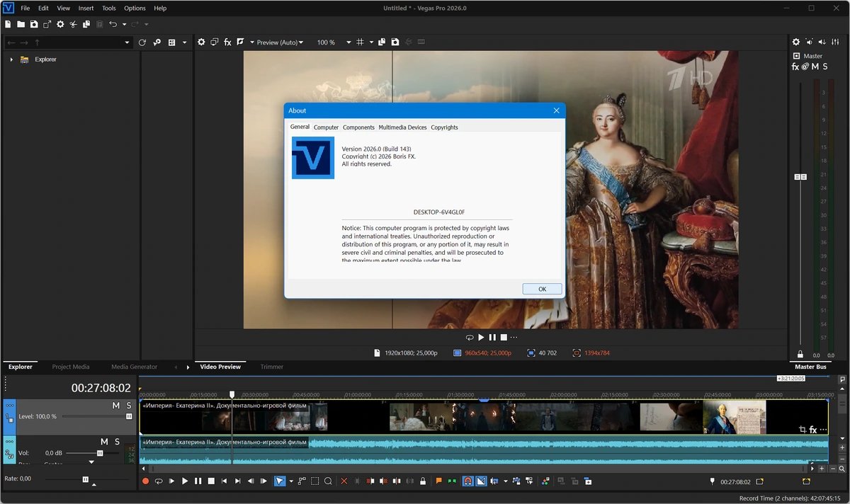
Task: Close the About dialog with X
Action: [x=556, y=110]
